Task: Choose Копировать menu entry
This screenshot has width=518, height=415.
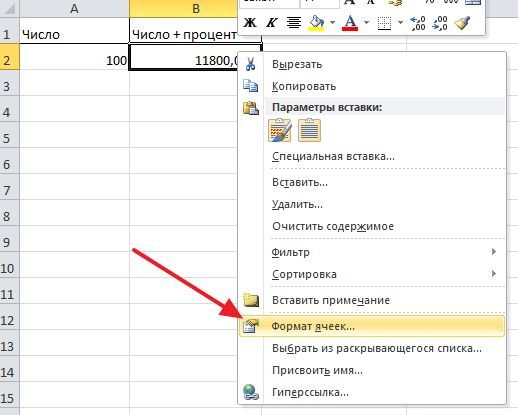Action: pyautogui.click(x=372, y=86)
